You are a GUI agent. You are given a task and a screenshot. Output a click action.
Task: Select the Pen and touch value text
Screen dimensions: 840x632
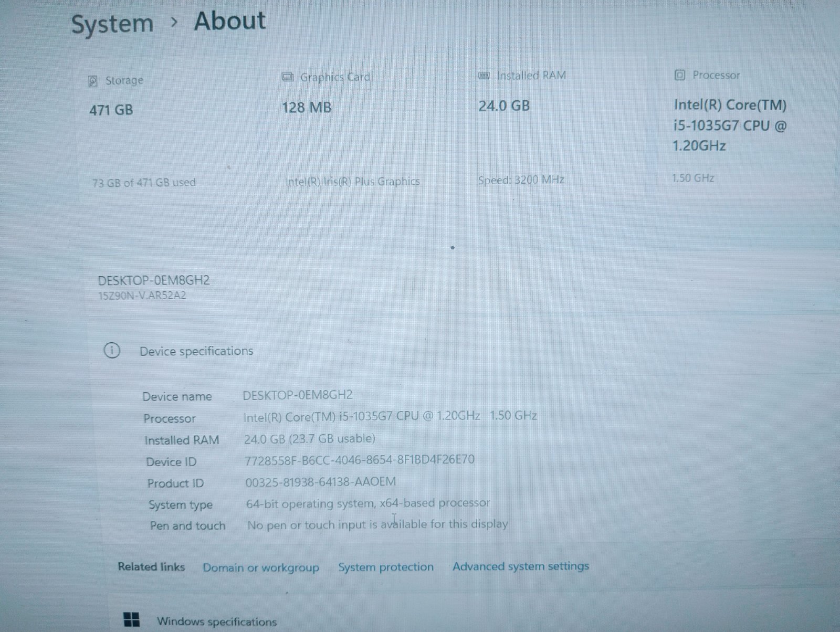point(377,524)
